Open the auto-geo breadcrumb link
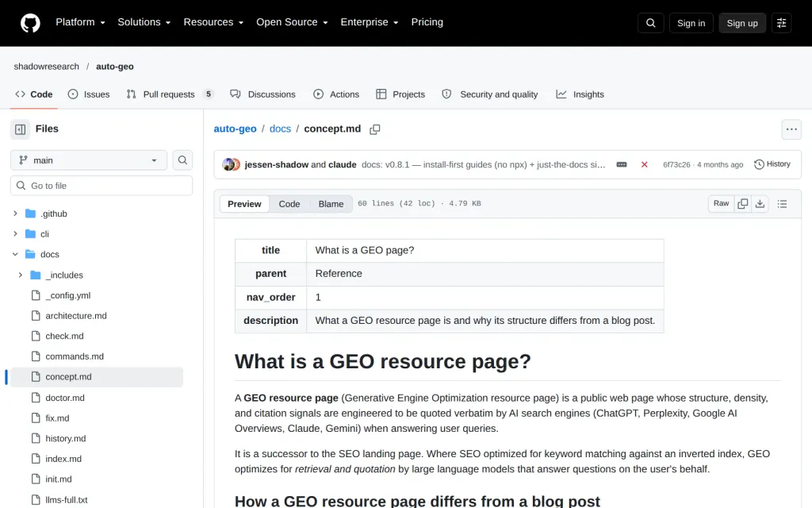This screenshot has height=508, width=812. pos(235,129)
